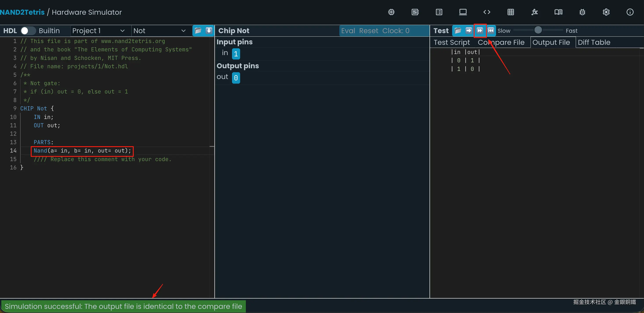Click the Eval button
This screenshot has width=644, height=313.
click(348, 31)
